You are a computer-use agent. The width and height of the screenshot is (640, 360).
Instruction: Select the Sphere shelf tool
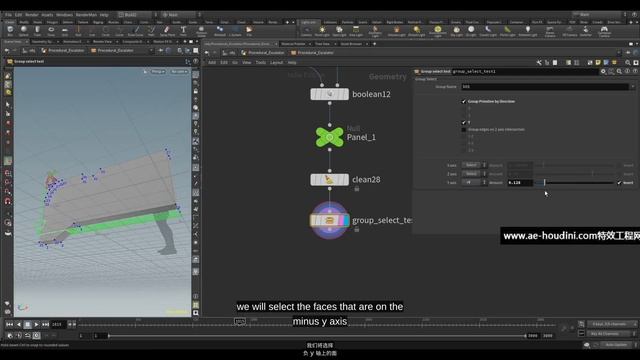24,31
